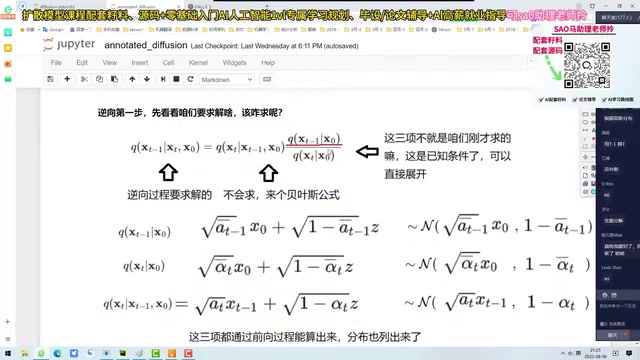Open File Explorer from the taskbar
Image resolution: width=640 pixels, height=360 pixels.
pyautogui.click(x=24, y=353)
